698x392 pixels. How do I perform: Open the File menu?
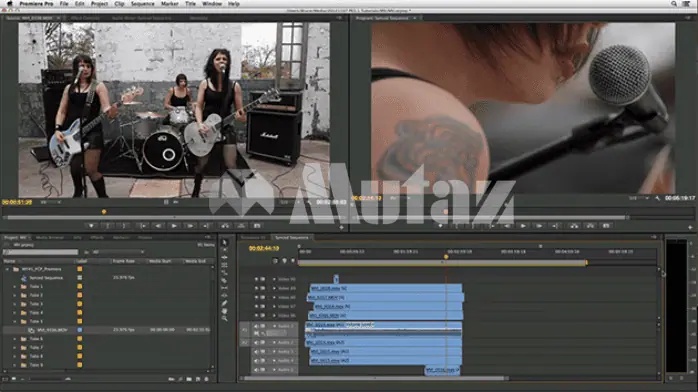coord(64,4)
